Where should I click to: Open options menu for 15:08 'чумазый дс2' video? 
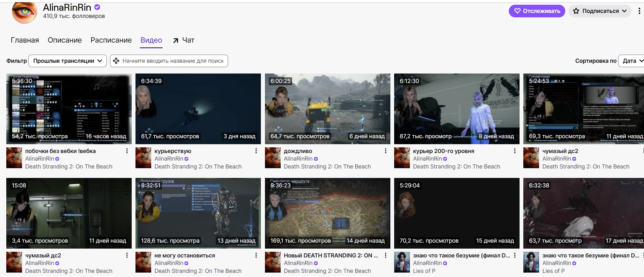click(127, 256)
